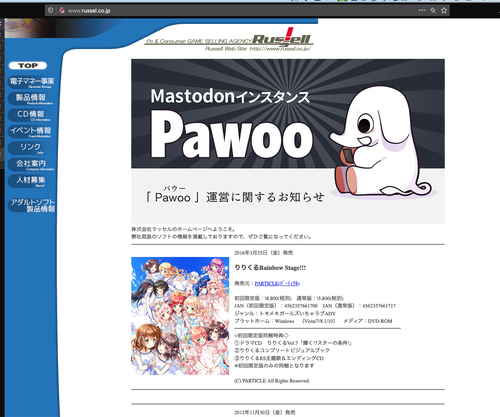Click the (C) PARTICLE All Rights Reserved text
The width and height of the screenshot is (500, 417).
click(x=272, y=381)
